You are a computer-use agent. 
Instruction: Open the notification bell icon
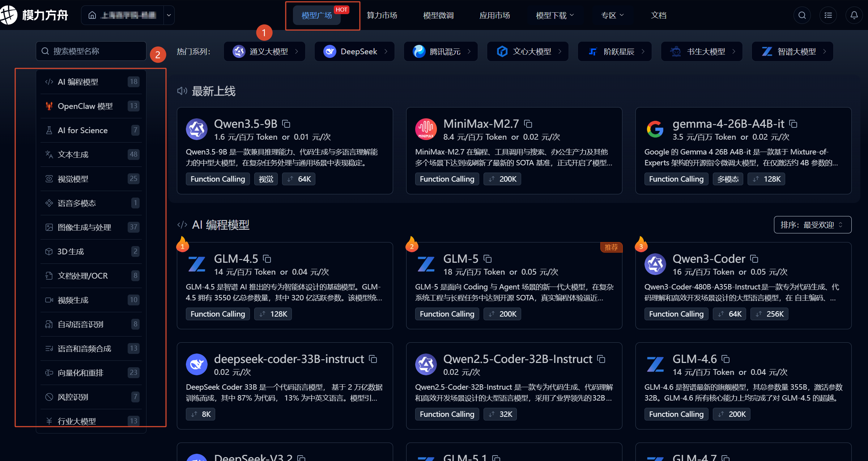854,15
